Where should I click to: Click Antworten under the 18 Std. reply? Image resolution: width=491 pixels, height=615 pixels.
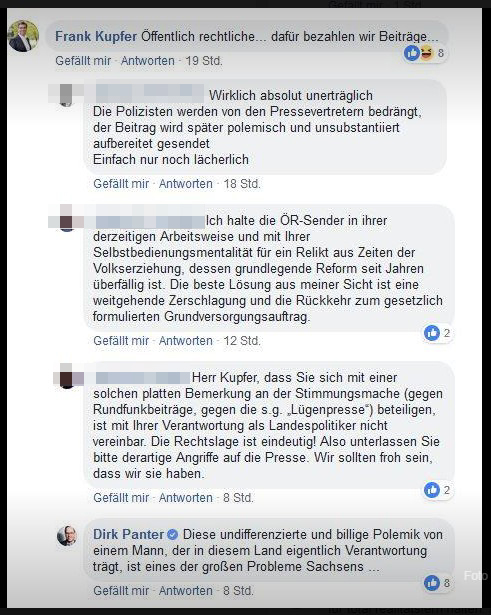point(185,184)
